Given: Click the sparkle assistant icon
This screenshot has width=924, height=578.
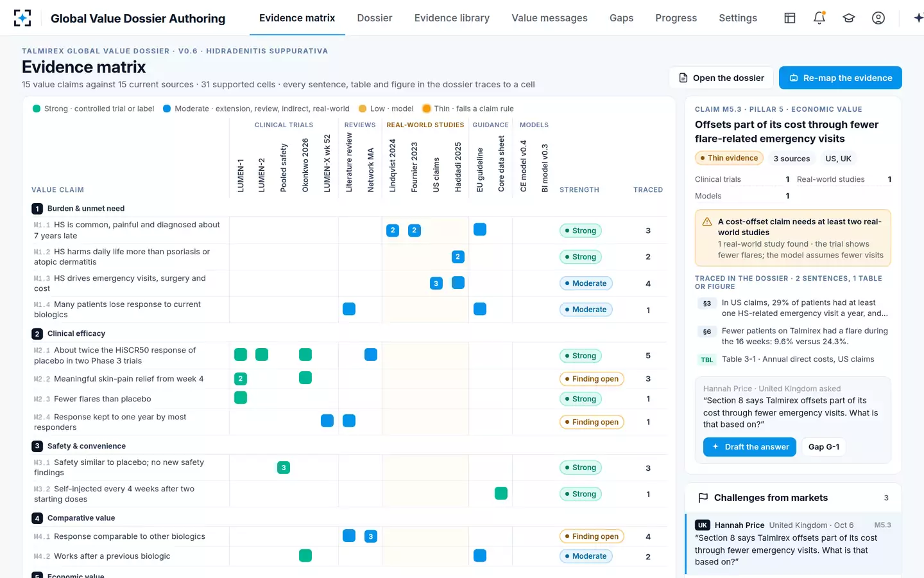Looking at the screenshot, I should coord(918,18).
